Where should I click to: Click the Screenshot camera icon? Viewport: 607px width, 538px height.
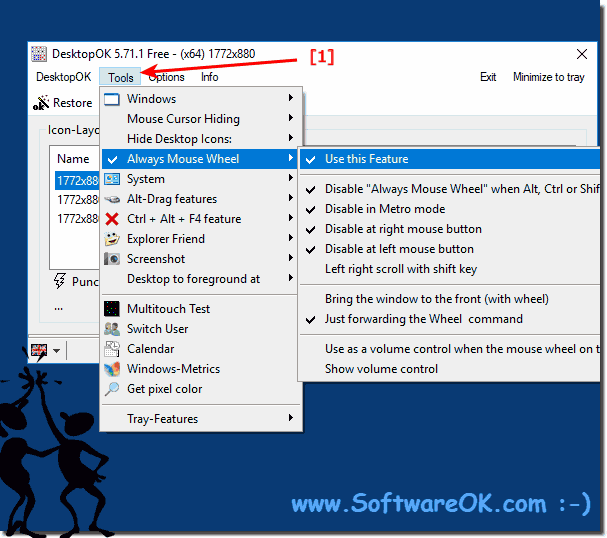pyautogui.click(x=112, y=259)
